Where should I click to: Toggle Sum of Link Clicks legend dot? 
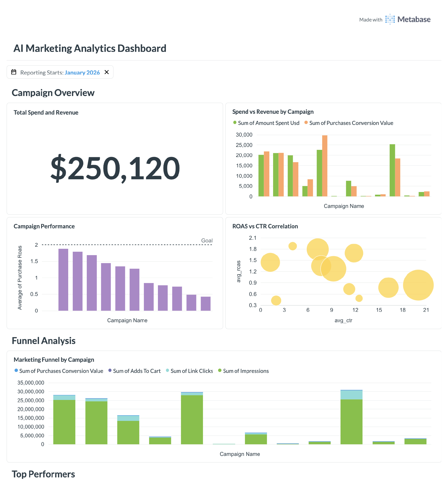tap(167, 371)
